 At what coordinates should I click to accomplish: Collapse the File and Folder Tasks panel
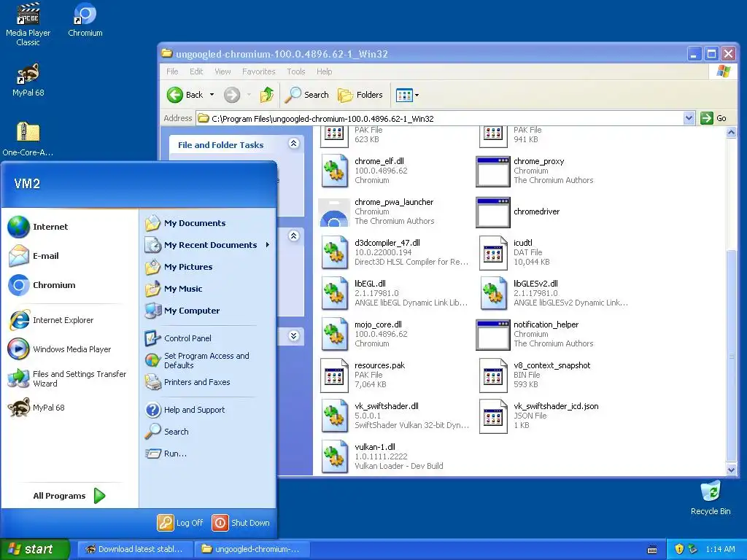(x=294, y=144)
